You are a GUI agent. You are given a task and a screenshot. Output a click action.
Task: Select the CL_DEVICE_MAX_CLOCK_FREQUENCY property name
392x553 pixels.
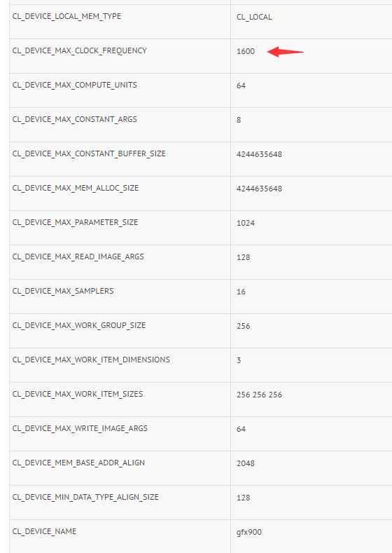80,50
